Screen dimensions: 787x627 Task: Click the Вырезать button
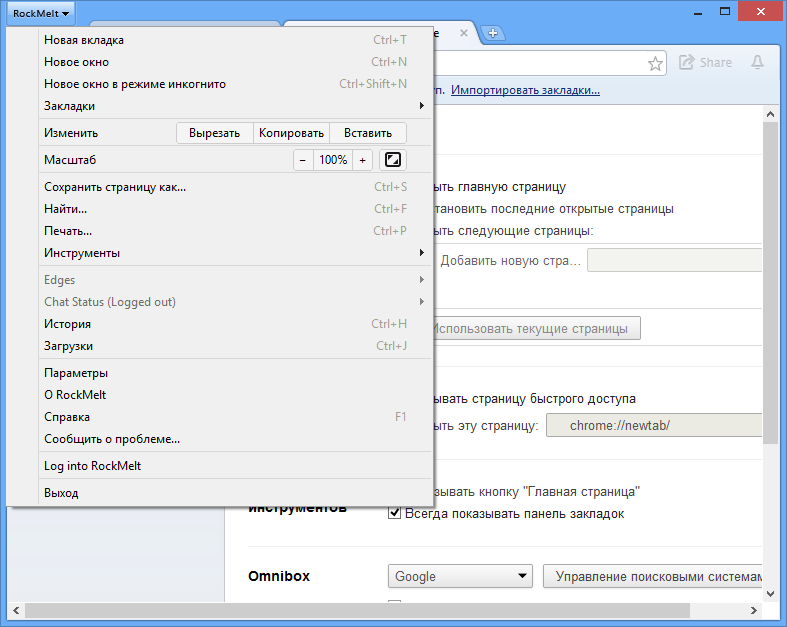click(215, 133)
